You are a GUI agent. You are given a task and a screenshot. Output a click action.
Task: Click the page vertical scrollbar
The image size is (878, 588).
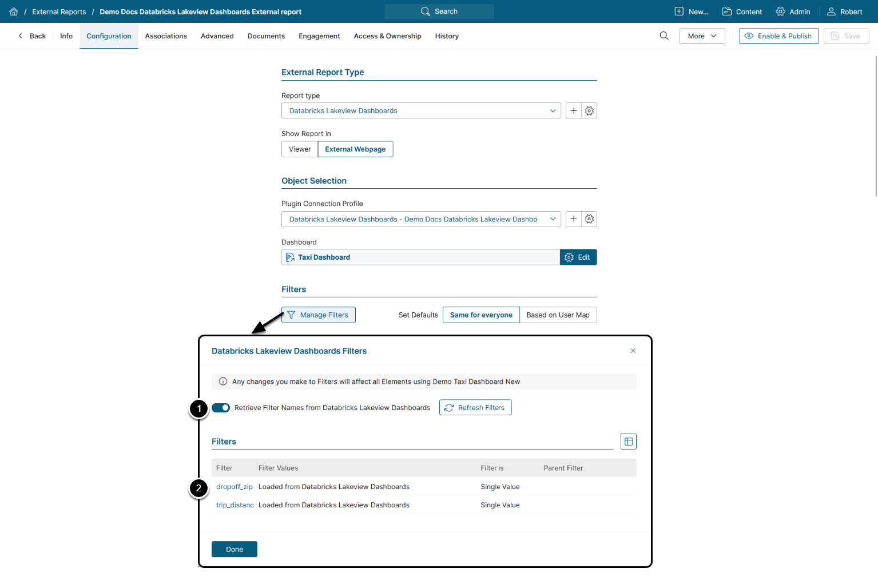(876, 126)
